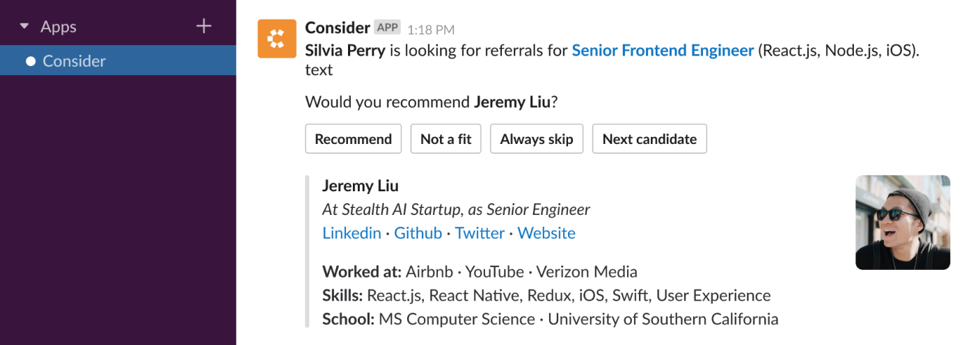
Task: Open Jeremy Liu's Twitter link
Action: [480, 233]
